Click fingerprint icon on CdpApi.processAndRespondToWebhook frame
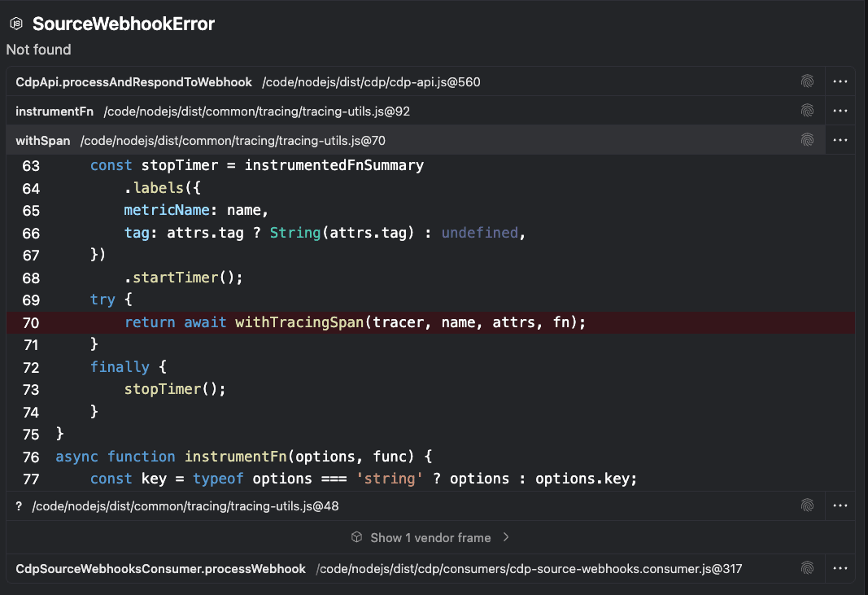The image size is (868, 595). tap(807, 81)
